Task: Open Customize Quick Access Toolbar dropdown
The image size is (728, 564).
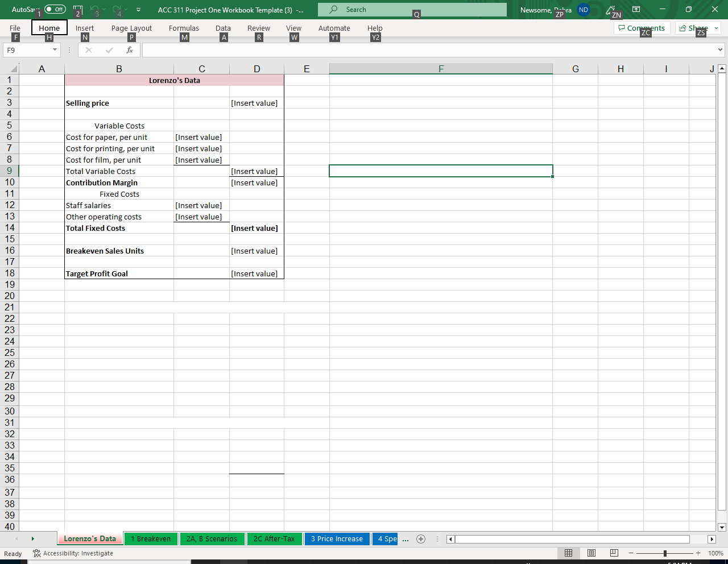Action: pyautogui.click(x=138, y=10)
